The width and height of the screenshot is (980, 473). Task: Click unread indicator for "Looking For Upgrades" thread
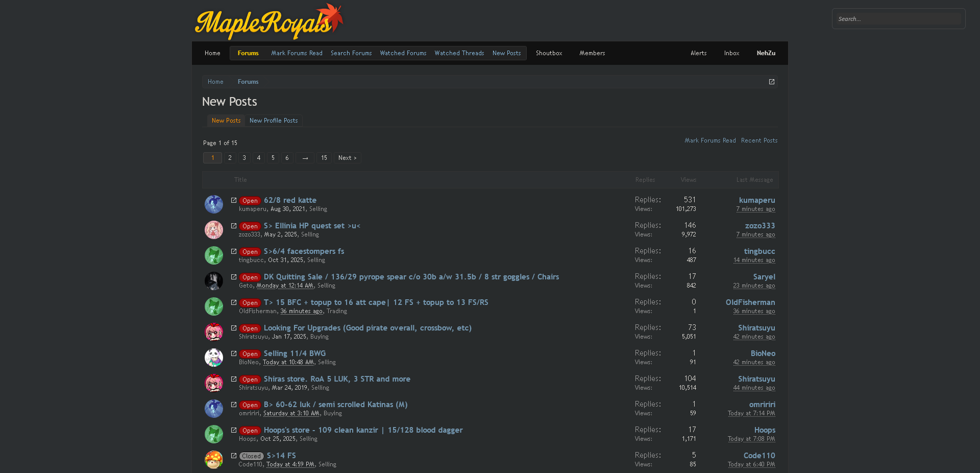234,328
